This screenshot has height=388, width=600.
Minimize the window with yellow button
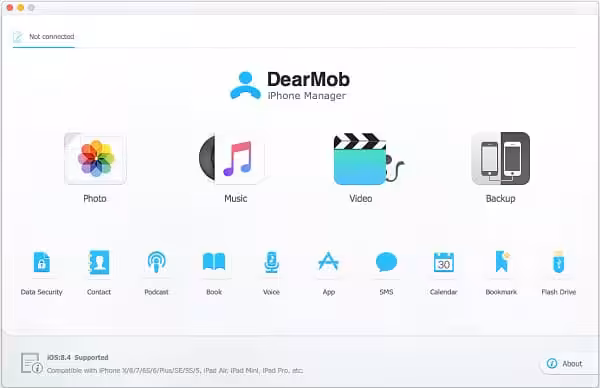(21, 8)
